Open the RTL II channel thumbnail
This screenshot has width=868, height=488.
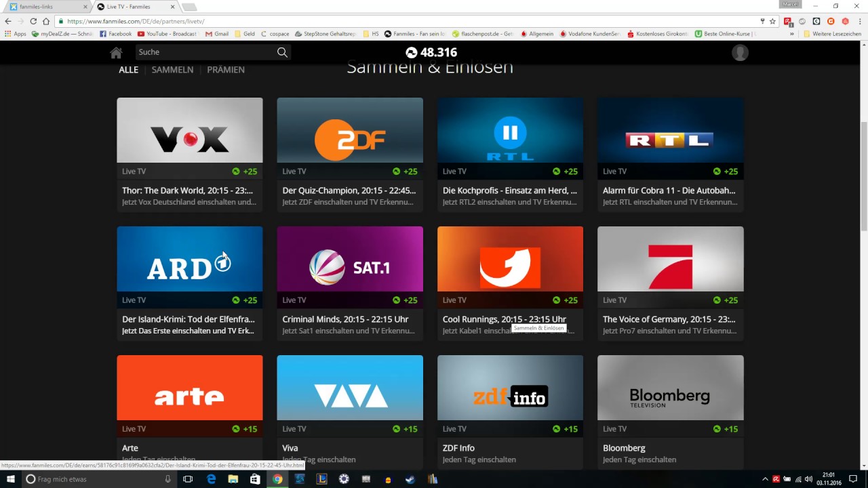510,130
